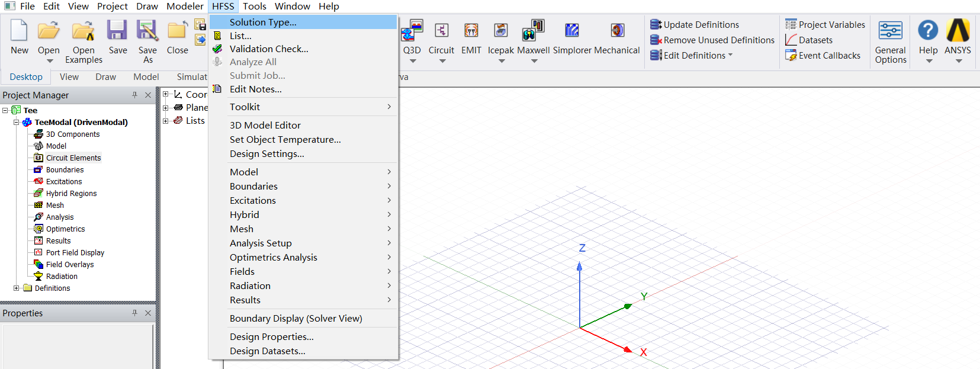The width and height of the screenshot is (980, 369).
Task: Click Update Definitions in the ribbon
Action: [695, 24]
